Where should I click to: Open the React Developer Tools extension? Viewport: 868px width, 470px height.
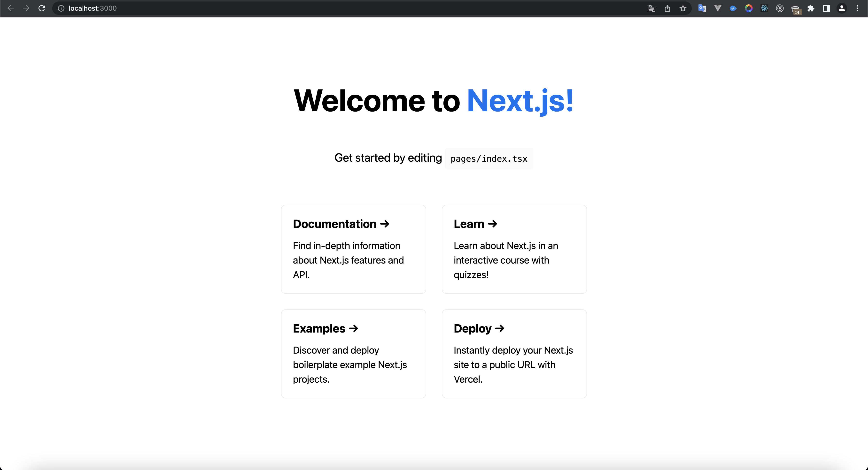pyautogui.click(x=764, y=8)
